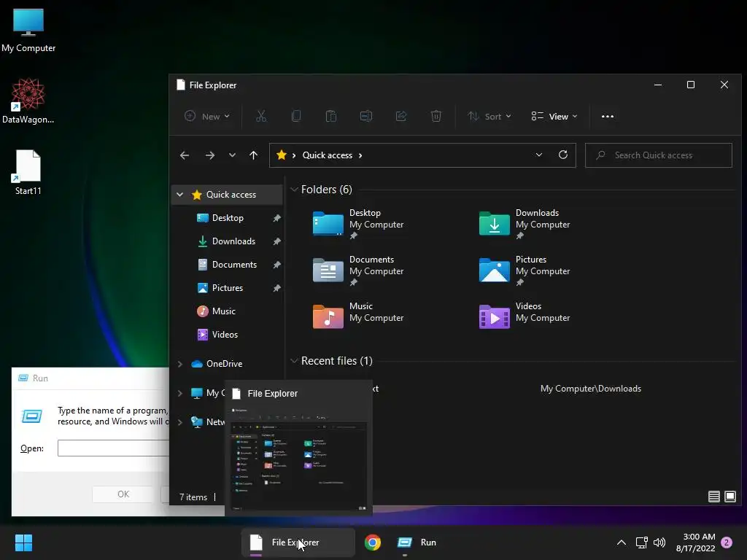Image resolution: width=747 pixels, height=560 pixels.
Task: Expand the My Computer tree node
Action: click(179, 393)
